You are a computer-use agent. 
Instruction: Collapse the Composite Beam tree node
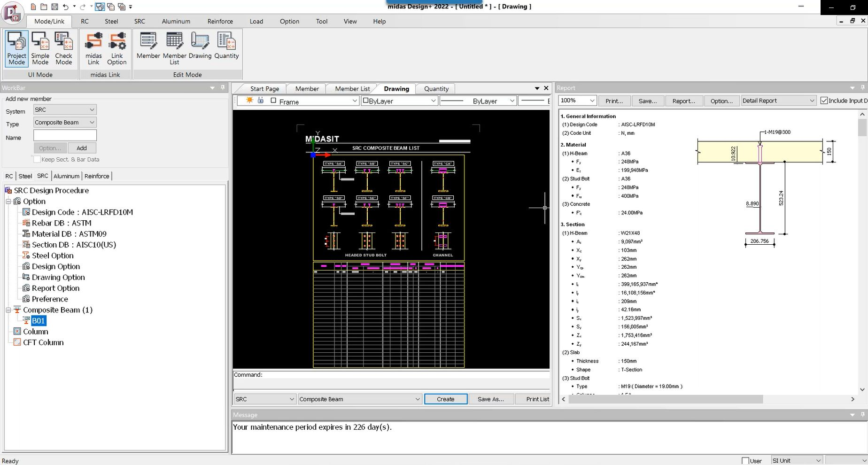8,310
